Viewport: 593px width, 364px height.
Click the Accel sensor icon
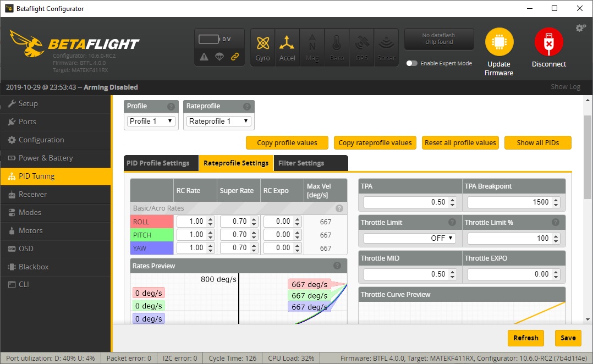(x=287, y=48)
